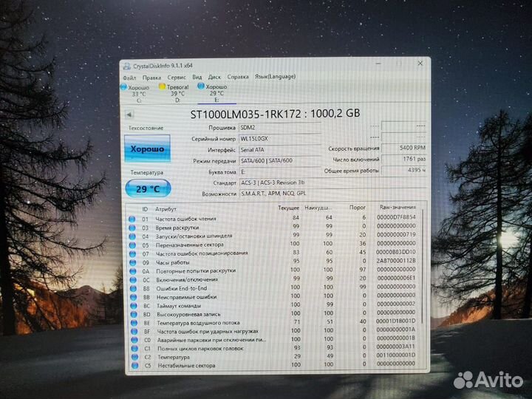This screenshot has width=532, height=399.
Task: Open the Правка menu
Action: point(151,78)
